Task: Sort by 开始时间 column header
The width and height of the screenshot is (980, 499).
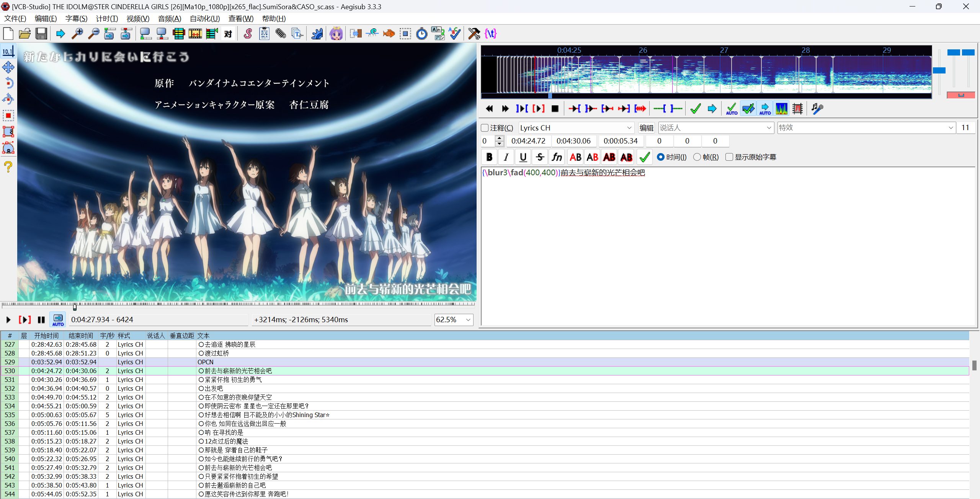Action: click(x=46, y=336)
